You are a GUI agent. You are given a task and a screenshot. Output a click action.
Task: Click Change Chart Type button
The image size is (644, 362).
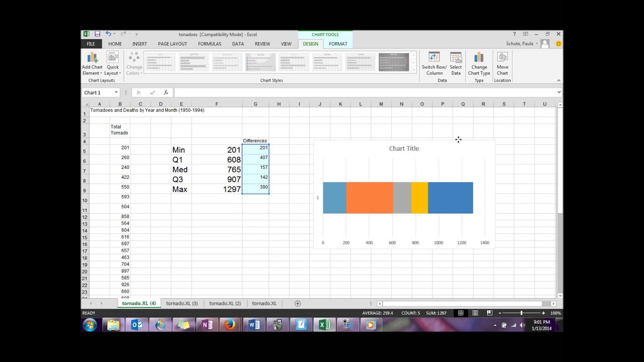[479, 64]
